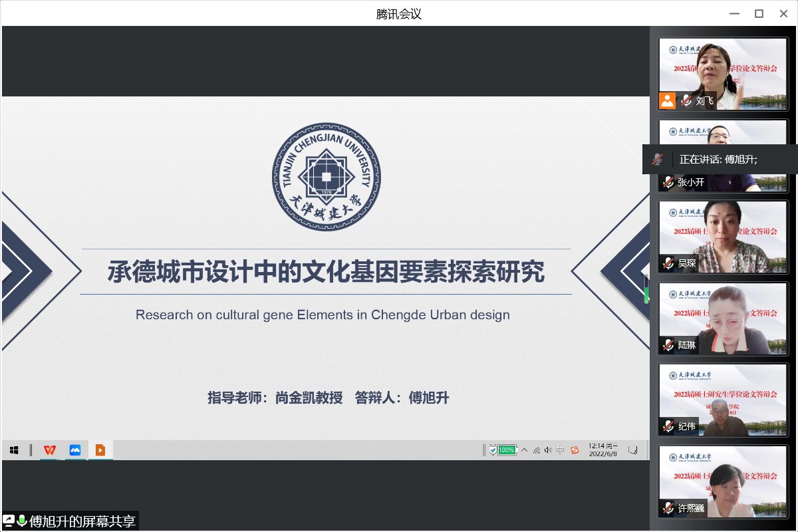Select 陆琳's video thumbnail
798x532 pixels.
click(x=723, y=318)
